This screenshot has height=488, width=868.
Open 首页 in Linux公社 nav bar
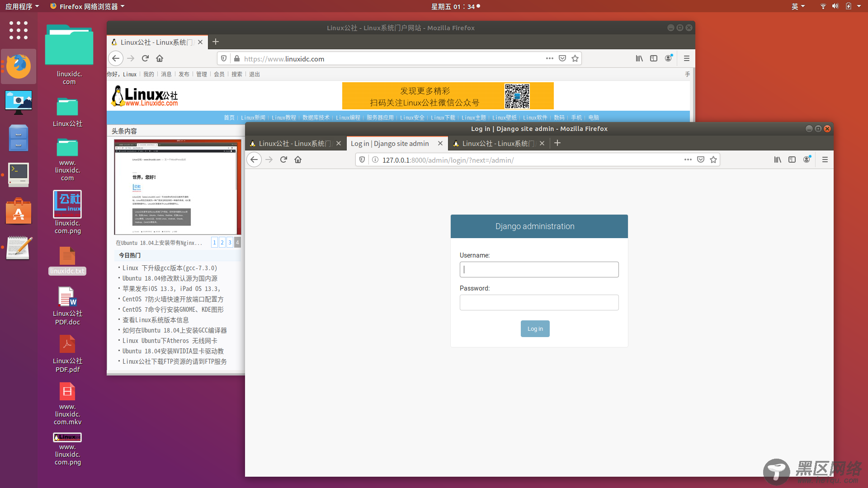(229, 117)
